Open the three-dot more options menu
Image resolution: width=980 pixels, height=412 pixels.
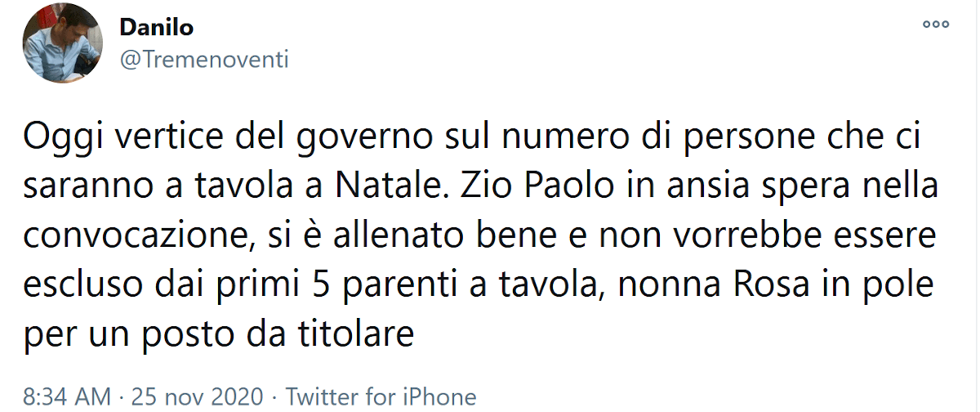coord(936,25)
